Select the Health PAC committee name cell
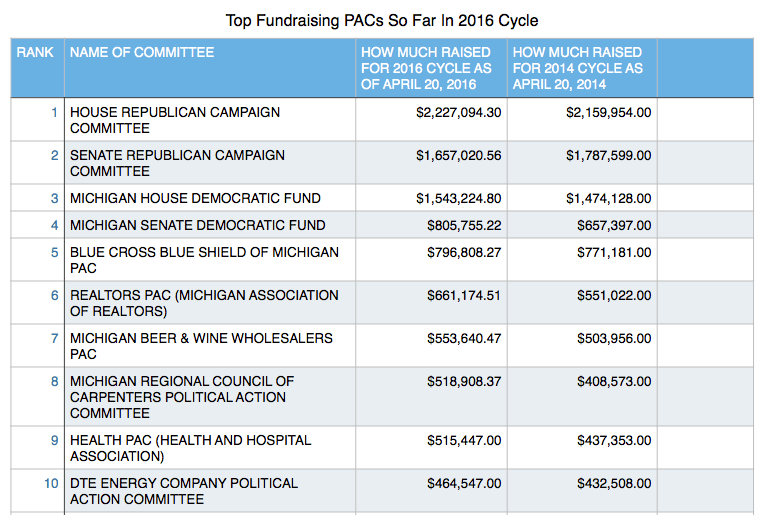Viewport: 764px width, 515px height. coord(190,448)
